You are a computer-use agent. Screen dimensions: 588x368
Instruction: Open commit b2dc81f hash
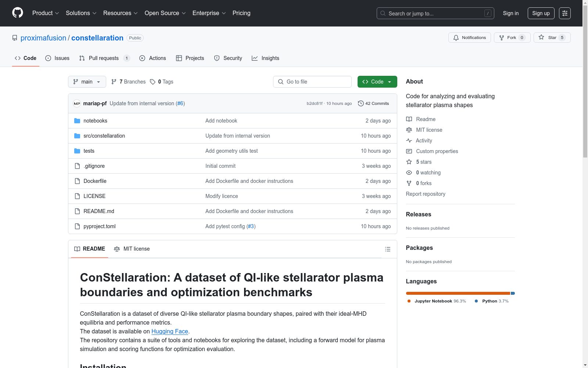pyautogui.click(x=315, y=103)
